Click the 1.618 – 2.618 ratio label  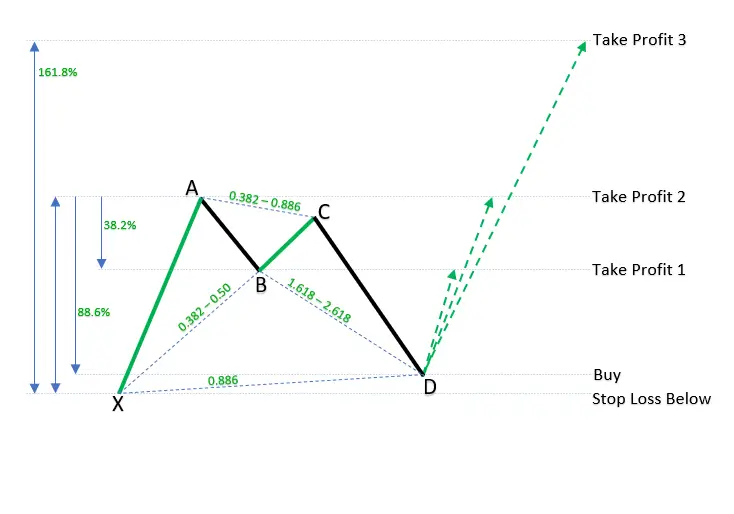click(319, 300)
